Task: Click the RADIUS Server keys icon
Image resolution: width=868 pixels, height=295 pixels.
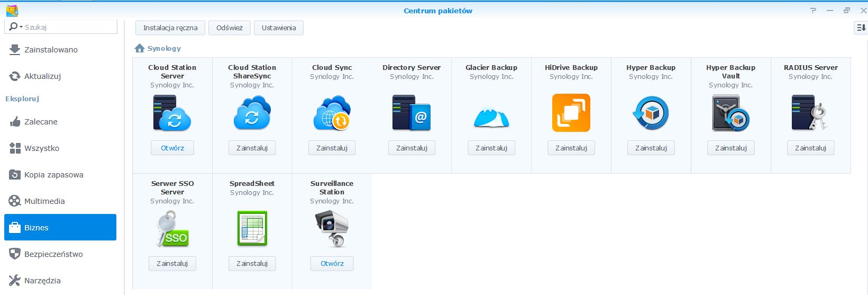Action: coord(810,113)
